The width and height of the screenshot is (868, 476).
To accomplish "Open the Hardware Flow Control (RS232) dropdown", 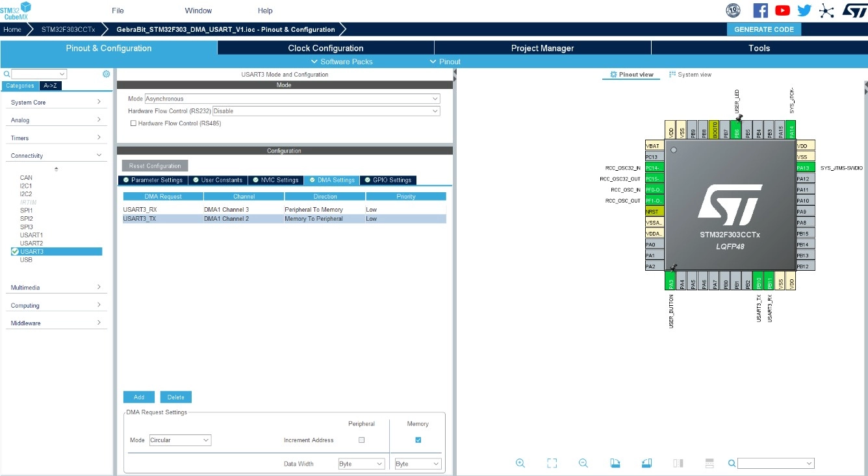I will click(x=326, y=111).
